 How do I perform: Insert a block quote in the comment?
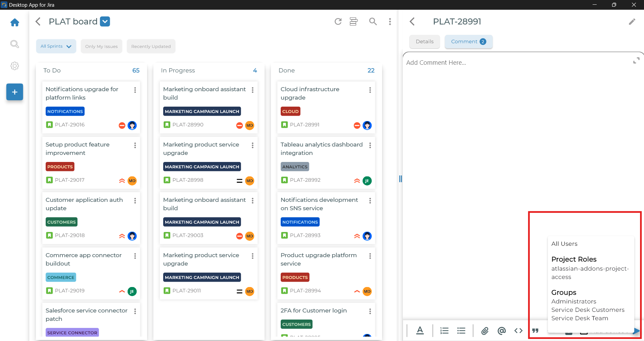pos(535,331)
